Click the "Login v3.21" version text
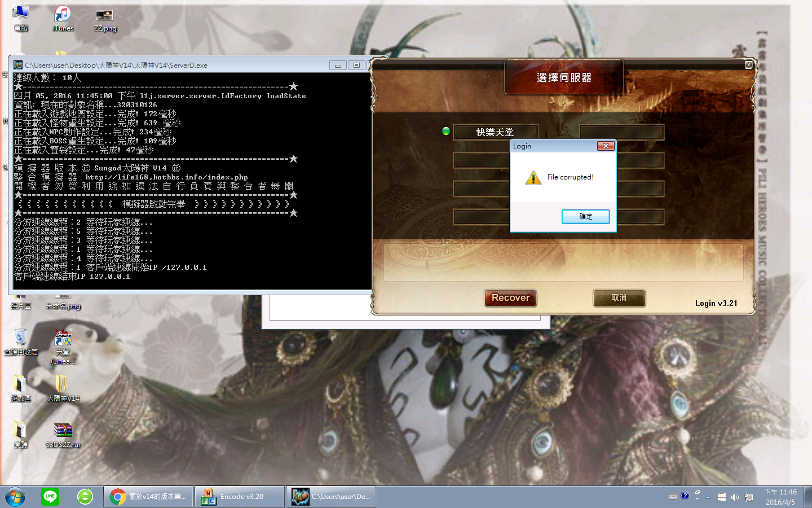Screen dimensions: 812x508 pyautogui.click(x=716, y=303)
